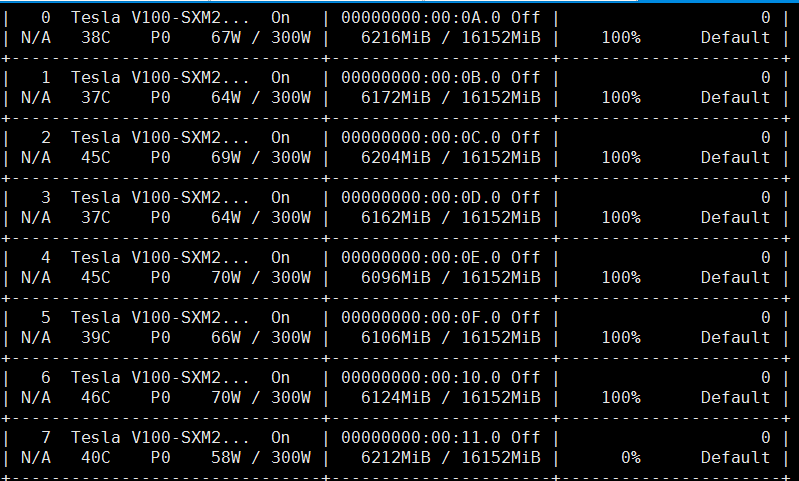
Task: Click power reading 58W
Action: [226, 459]
